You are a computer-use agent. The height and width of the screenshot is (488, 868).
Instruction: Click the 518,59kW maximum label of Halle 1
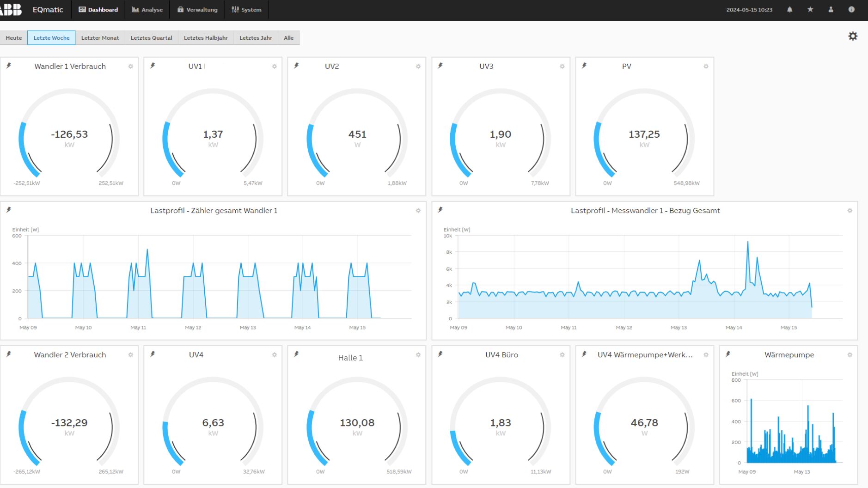click(399, 471)
